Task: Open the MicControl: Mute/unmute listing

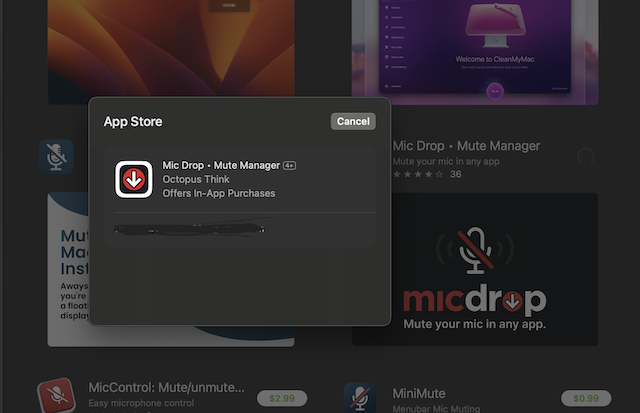Action: [167, 387]
